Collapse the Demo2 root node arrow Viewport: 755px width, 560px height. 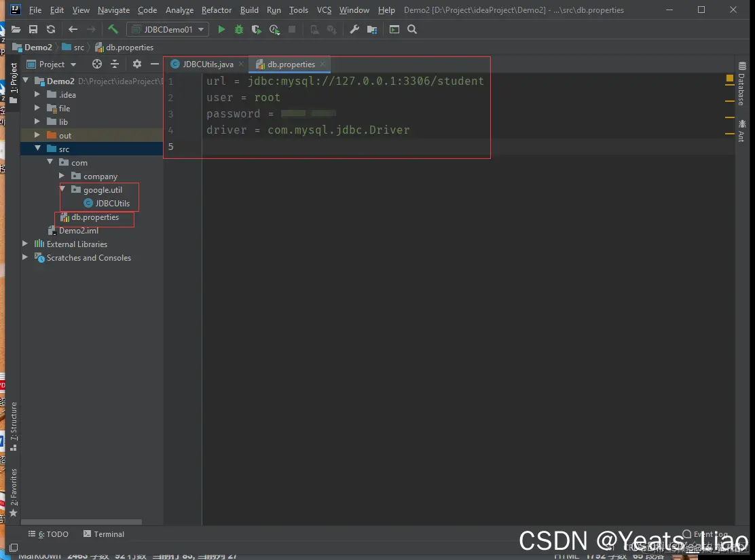pyautogui.click(x=26, y=81)
